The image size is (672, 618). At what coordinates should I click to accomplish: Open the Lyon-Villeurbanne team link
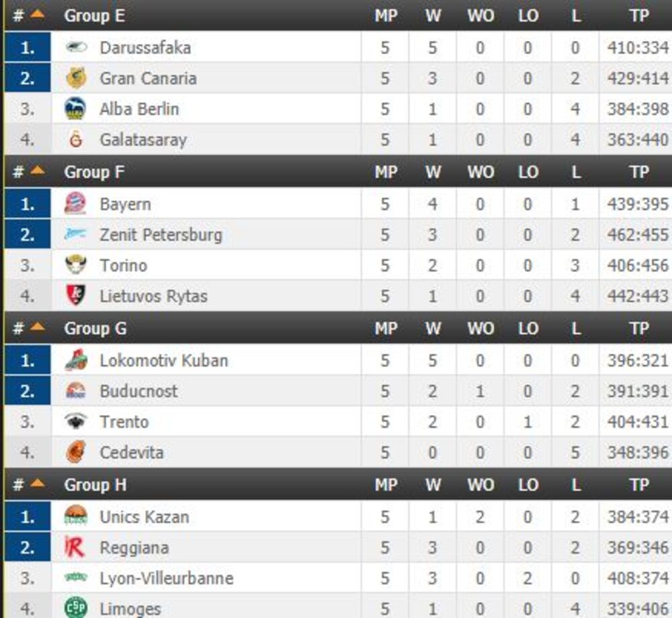[166, 578]
